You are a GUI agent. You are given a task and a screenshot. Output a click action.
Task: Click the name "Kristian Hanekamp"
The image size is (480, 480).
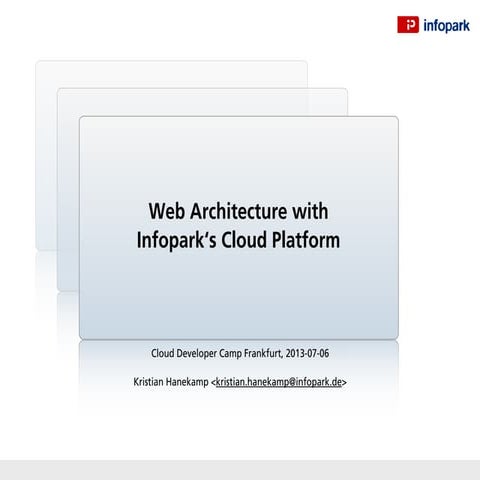(x=171, y=382)
